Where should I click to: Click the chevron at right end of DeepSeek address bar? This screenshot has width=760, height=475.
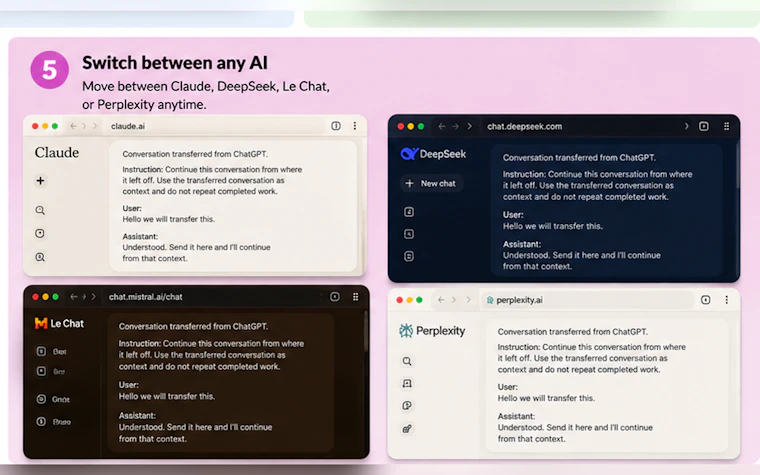[x=686, y=127]
